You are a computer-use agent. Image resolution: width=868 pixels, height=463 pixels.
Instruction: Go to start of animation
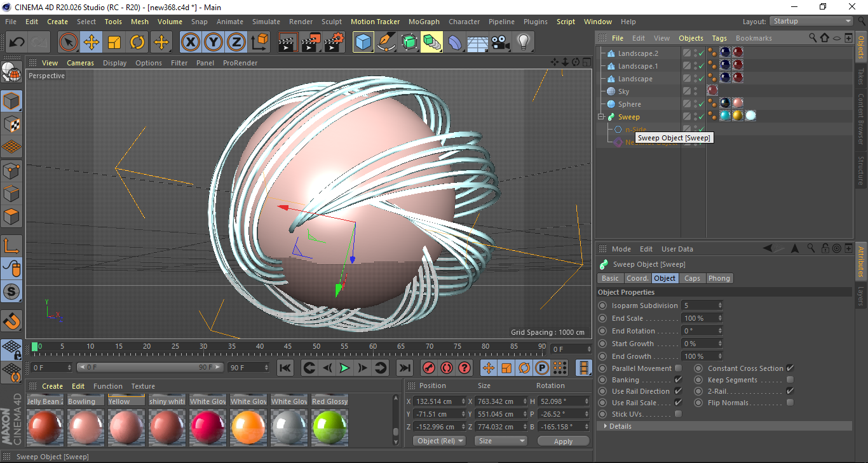click(x=285, y=368)
